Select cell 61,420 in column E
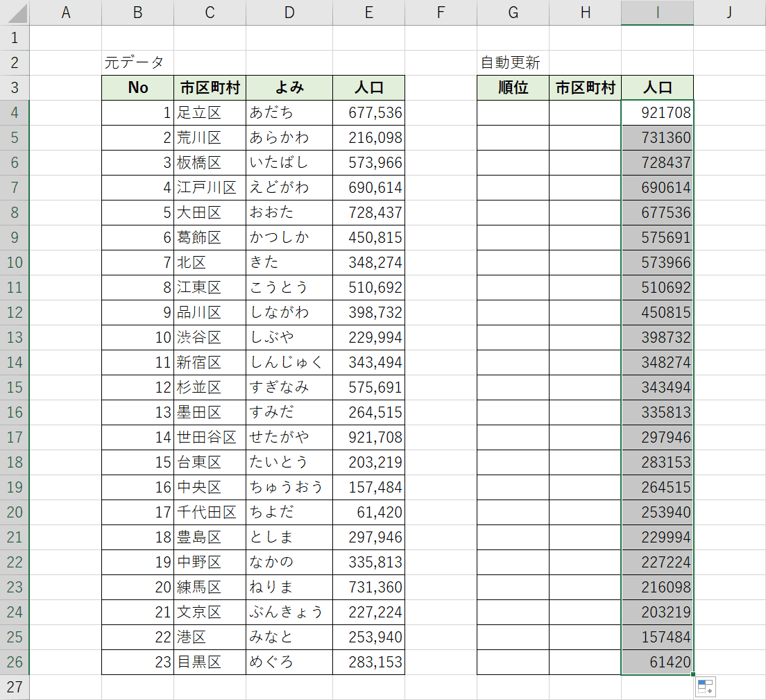This screenshot has width=766, height=700. point(369,512)
